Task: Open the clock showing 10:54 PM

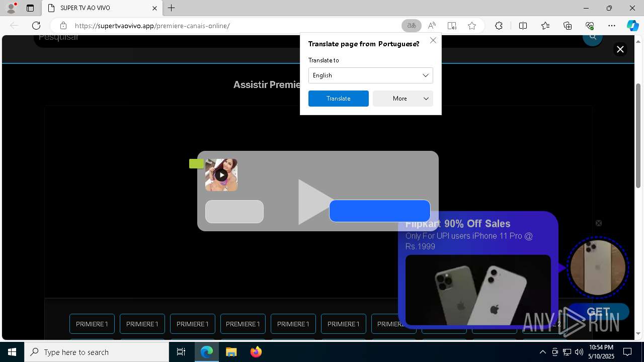Action: click(601, 352)
